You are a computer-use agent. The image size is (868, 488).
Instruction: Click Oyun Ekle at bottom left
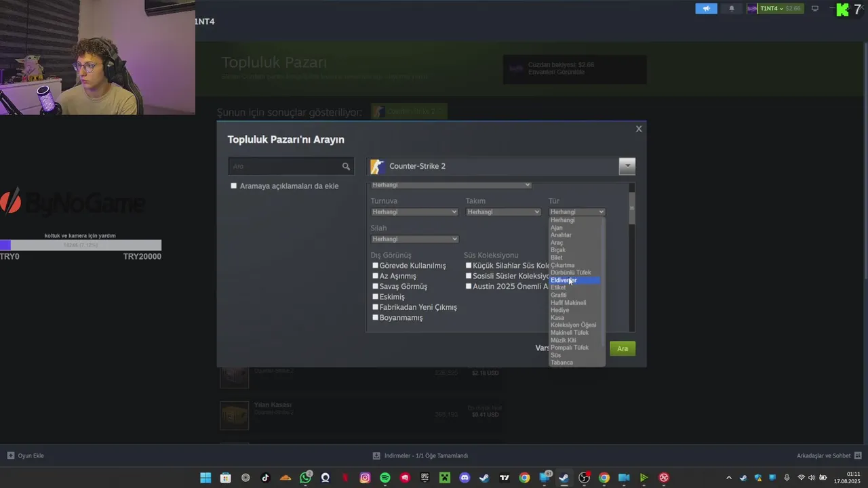tap(31, 455)
